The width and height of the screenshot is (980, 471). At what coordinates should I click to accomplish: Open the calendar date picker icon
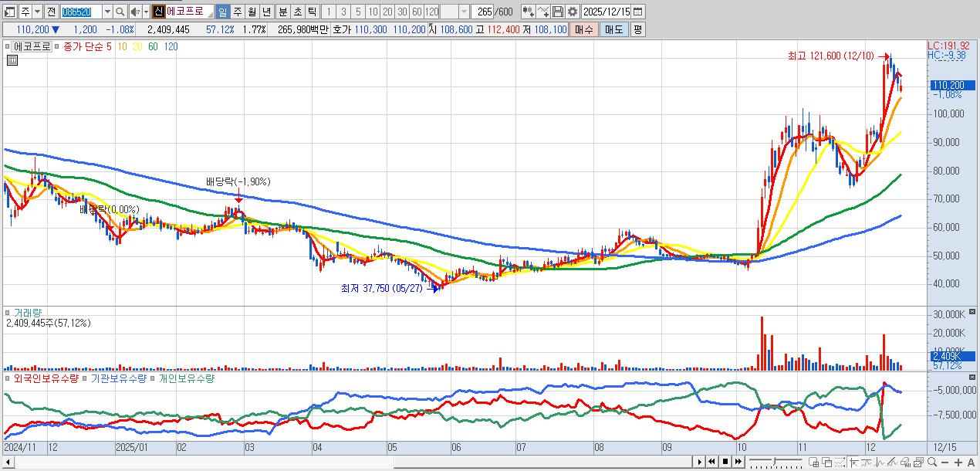click(x=637, y=12)
